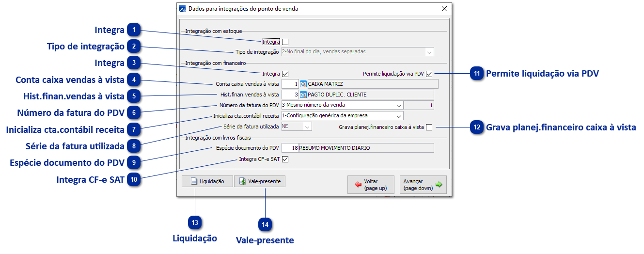Image resolution: width=644 pixels, height=254 pixels.
Task: Uncheck Permite liquidação via PDV
Action: click(429, 74)
